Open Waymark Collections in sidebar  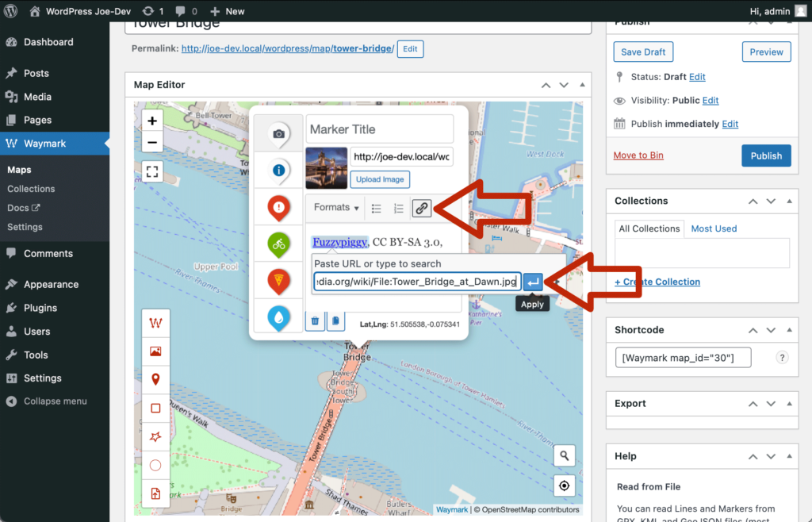[31, 189]
